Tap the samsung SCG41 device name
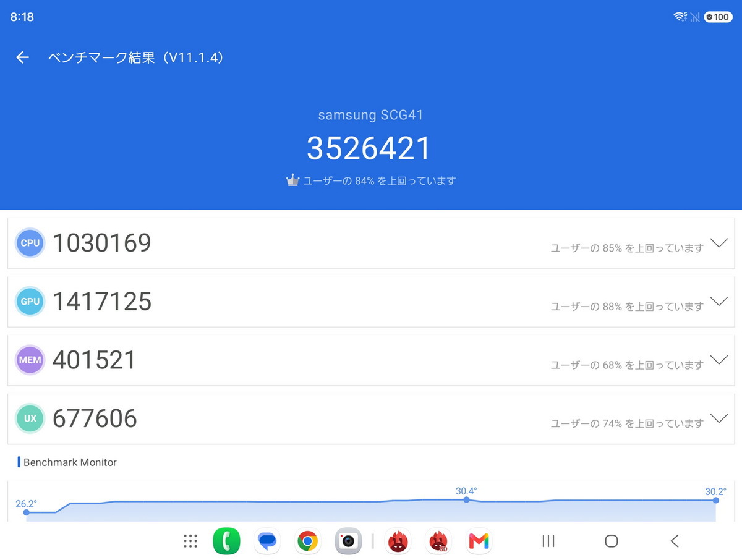 click(x=371, y=115)
